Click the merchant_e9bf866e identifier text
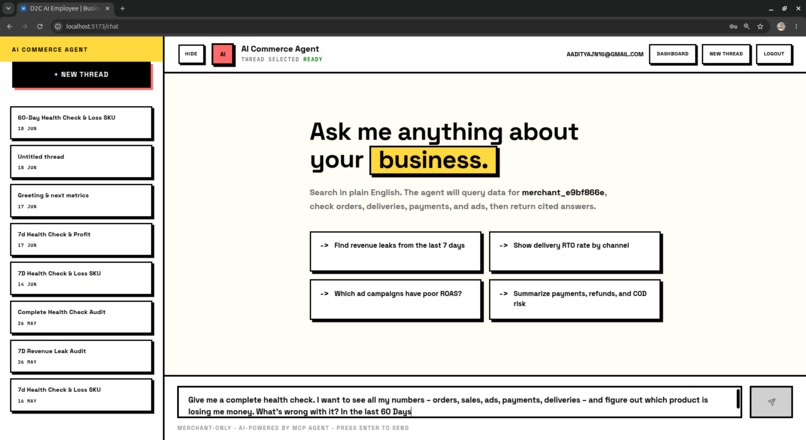 pos(563,192)
